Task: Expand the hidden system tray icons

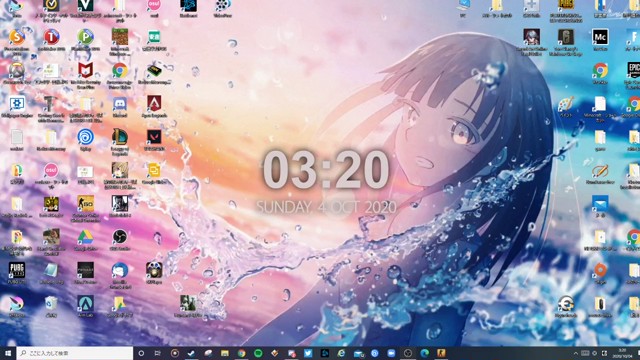Action: [x=576, y=353]
